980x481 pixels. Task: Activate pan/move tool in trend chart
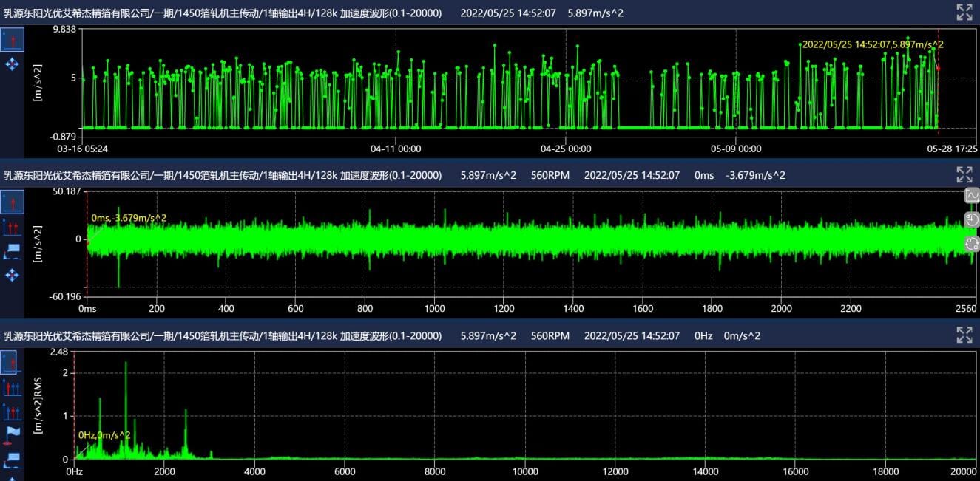pos(12,64)
